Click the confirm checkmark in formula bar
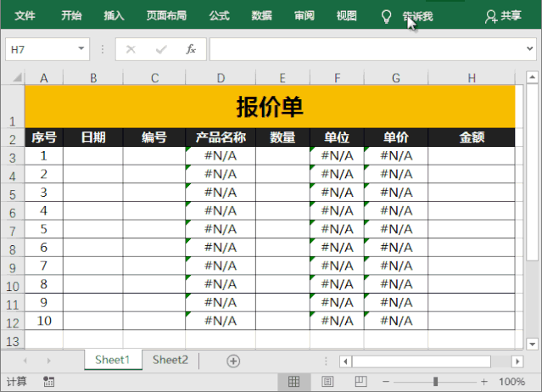Viewport: 542px width, 392px height. [161, 49]
